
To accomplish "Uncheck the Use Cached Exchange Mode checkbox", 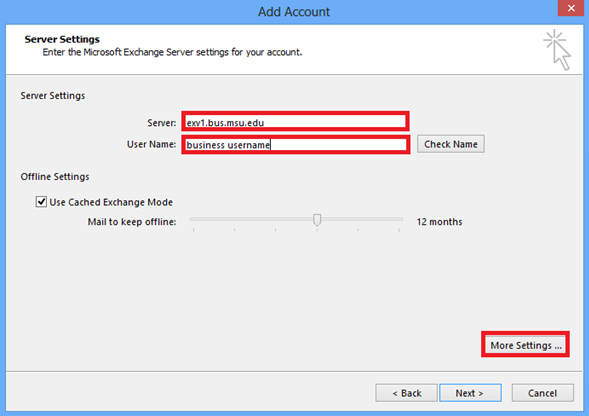I will [x=41, y=202].
